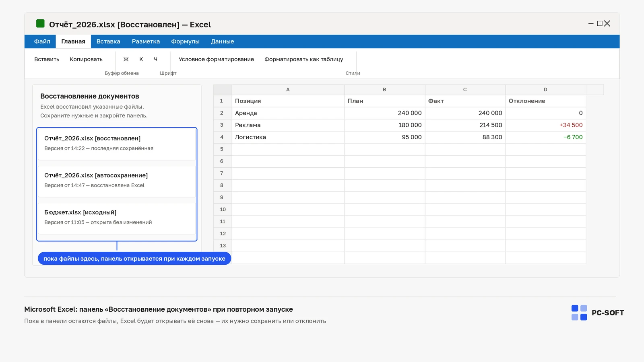
Task: Open the Разметка ribbon tab
Action: [146, 41]
